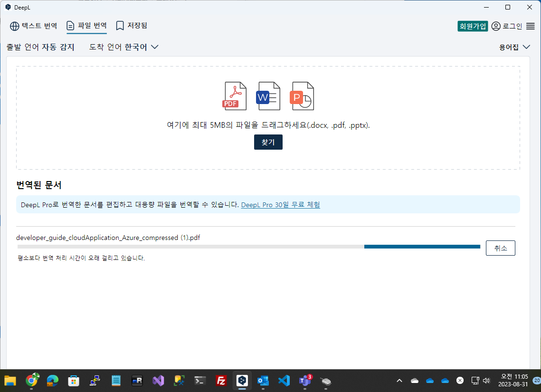Open Microsoft Teams from the taskbar
The width and height of the screenshot is (541, 392).
(305, 381)
